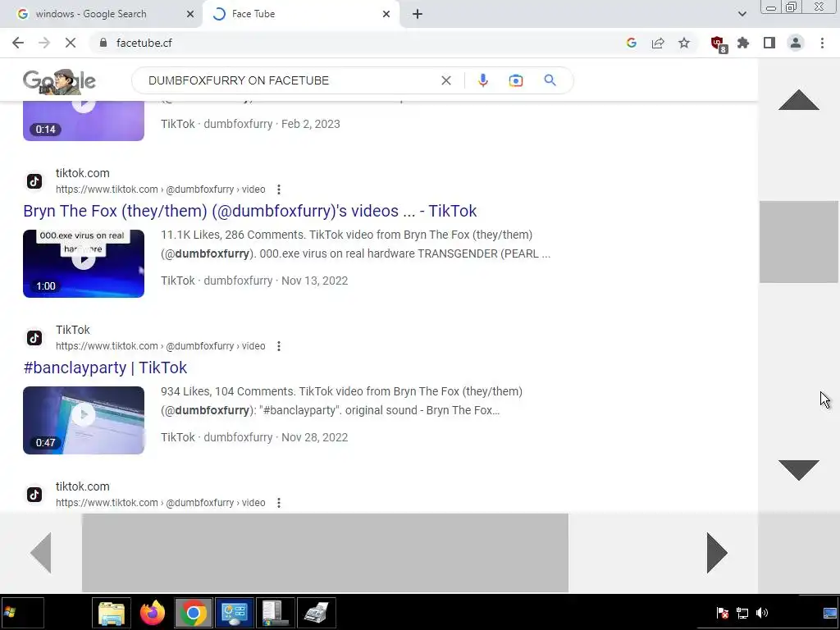
Task: Open options for #banclayparty result
Action: 279,346
